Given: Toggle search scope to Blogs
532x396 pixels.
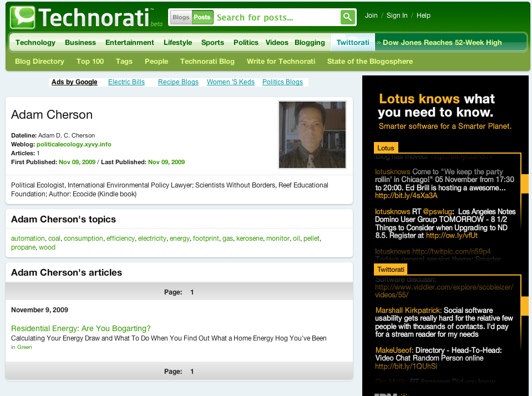Looking at the screenshot, I should 181,17.
